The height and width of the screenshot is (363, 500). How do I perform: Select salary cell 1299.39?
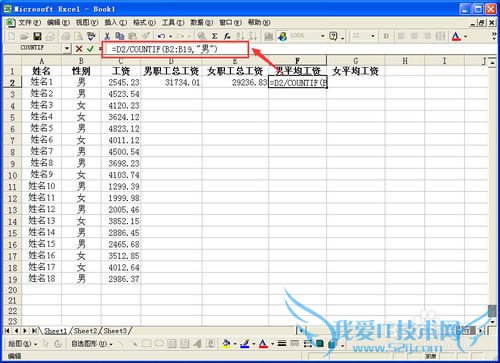(121, 186)
